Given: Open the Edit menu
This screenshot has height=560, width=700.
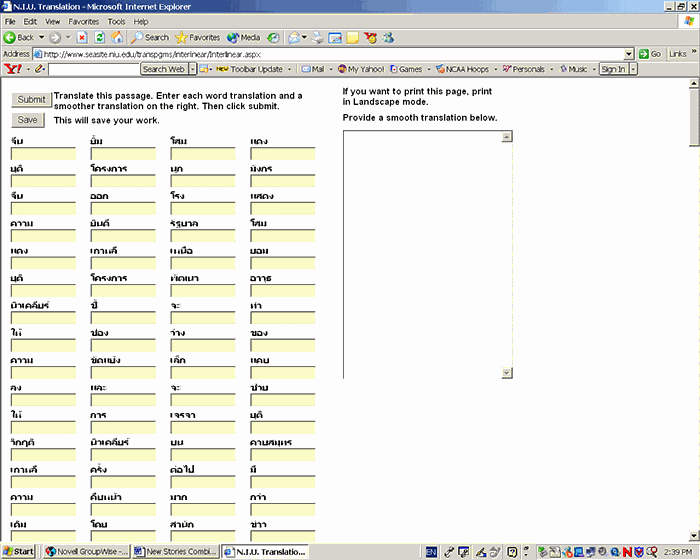Looking at the screenshot, I should pos(30,21).
